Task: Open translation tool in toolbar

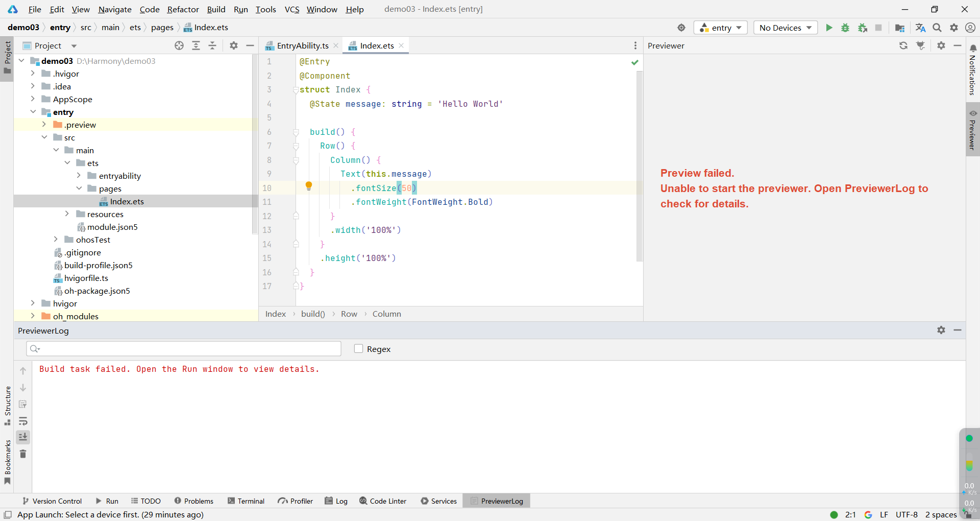Action: click(920, 28)
